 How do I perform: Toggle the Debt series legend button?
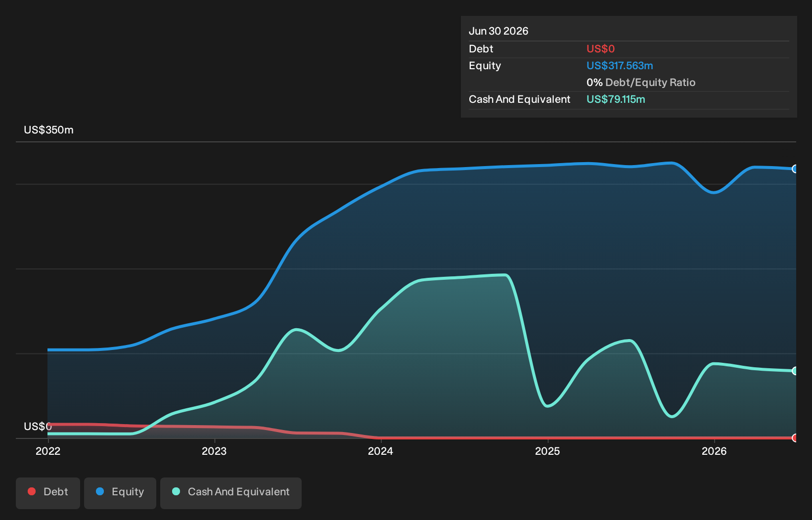click(48, 493)
